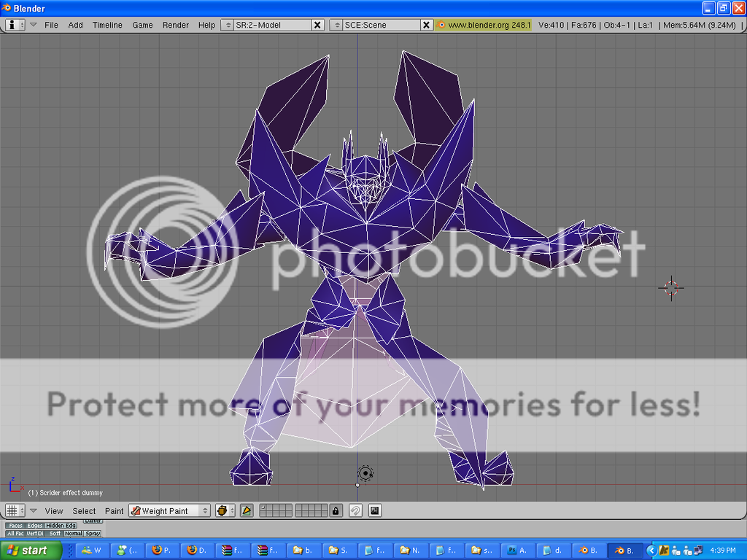Toggle the Normal paint option
This screenshot has width=747, height=560.
pos(73,534)
